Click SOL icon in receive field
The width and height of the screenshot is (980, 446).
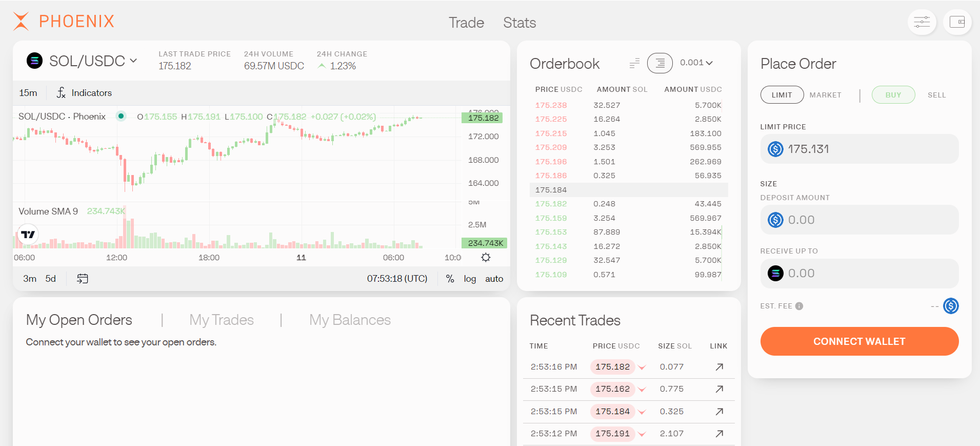tap(775, 274)
